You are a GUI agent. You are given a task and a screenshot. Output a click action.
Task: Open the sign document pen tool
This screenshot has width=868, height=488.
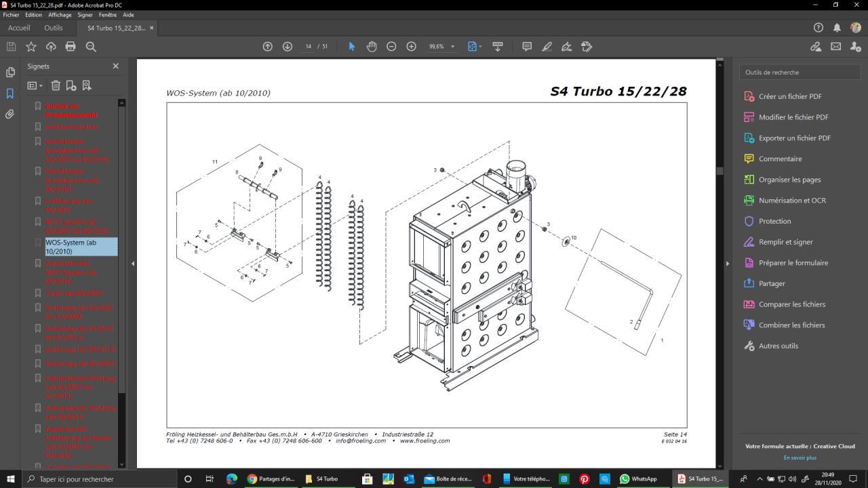coord(567,47)
